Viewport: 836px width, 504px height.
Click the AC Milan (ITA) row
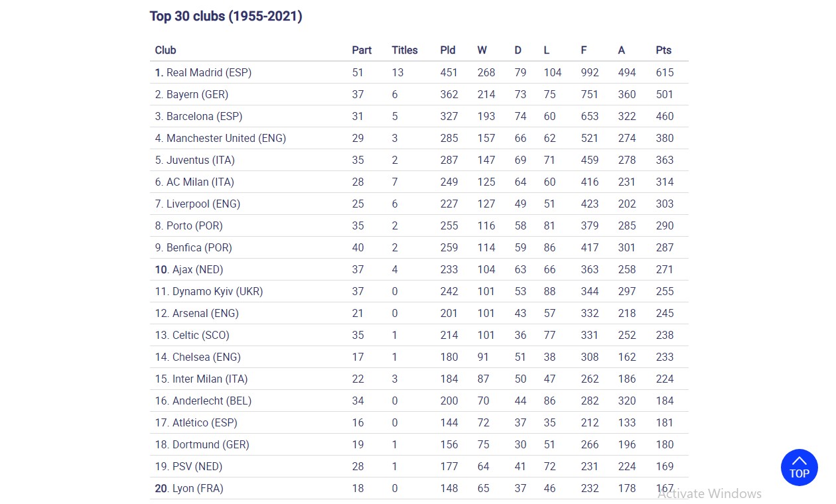click(200, 182)
